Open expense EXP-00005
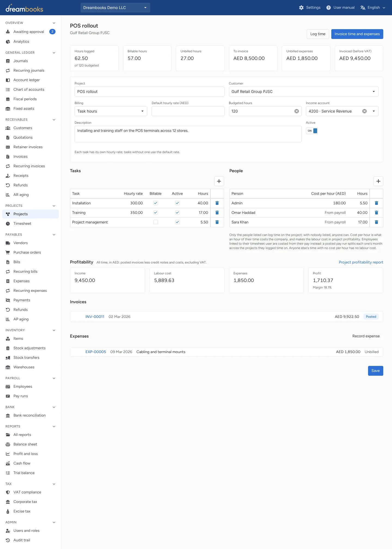Screen dimensions: 392x549 [96, 352]
